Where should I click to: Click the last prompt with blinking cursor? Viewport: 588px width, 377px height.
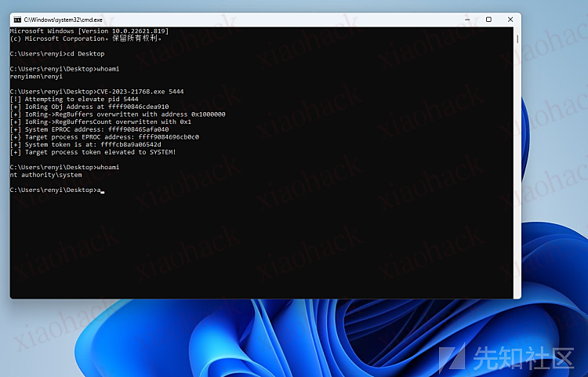(x=57, y=190)
